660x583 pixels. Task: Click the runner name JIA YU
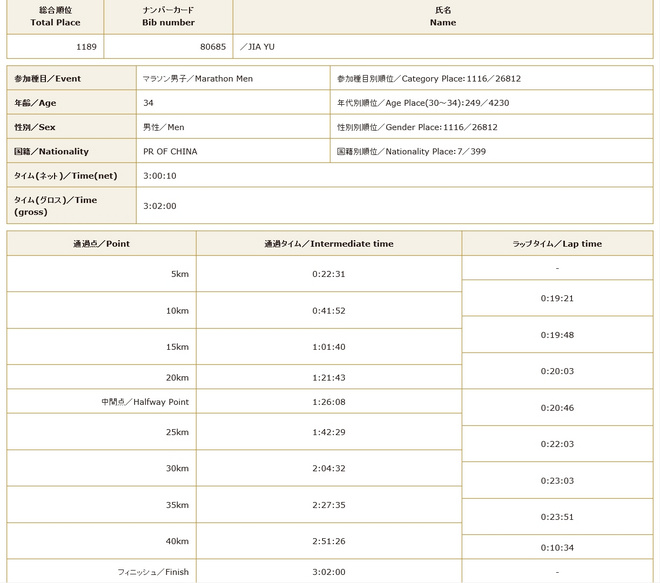[261, 46]
